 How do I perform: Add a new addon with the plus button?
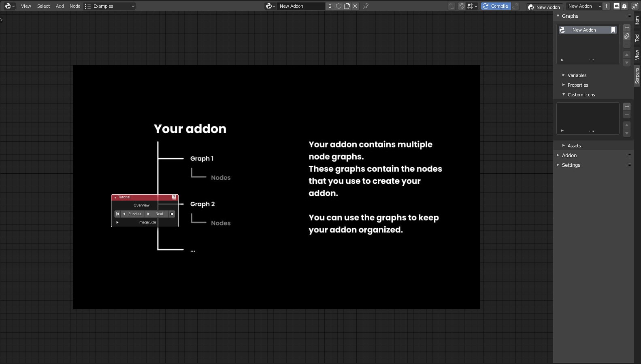coord(606,6)
